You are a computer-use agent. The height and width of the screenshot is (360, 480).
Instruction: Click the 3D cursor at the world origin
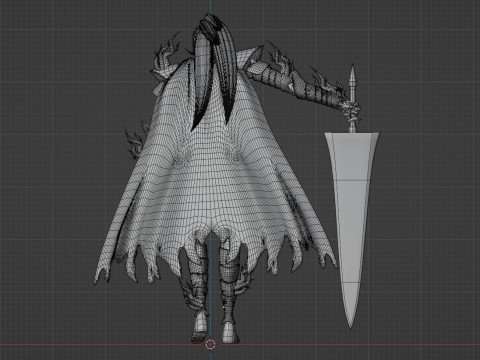point(211,344)
